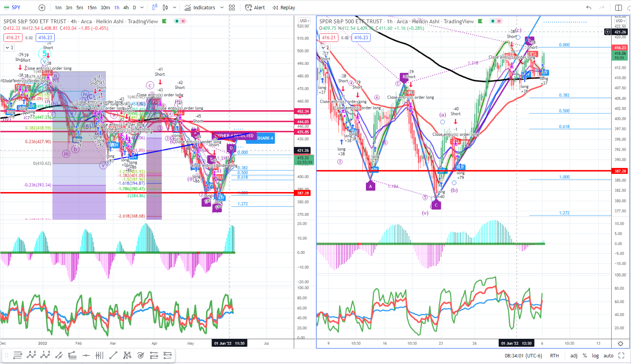Expand the chart type dropdown arrow
Screen dimensions: 631x364
(175, 8)
